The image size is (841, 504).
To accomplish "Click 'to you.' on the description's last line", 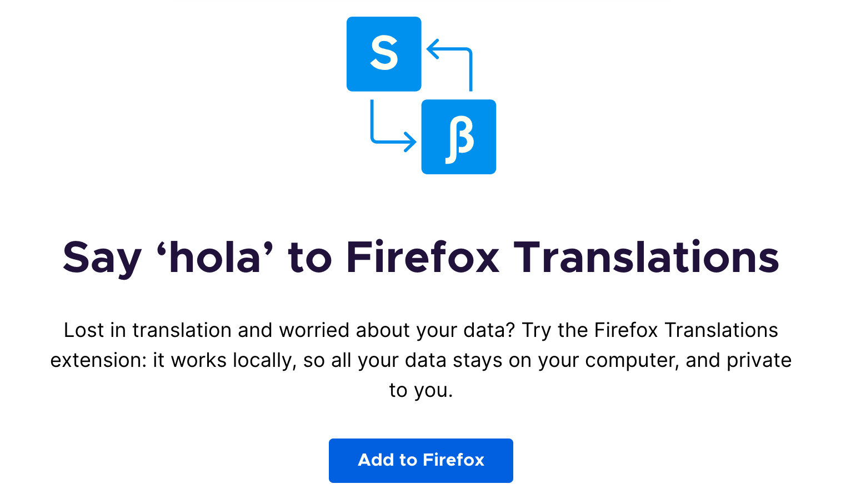I will point(421,390).
